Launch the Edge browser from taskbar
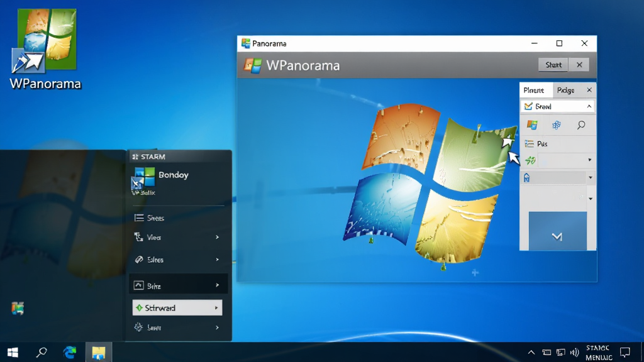The image size is (644, 362). pos(70,352)
